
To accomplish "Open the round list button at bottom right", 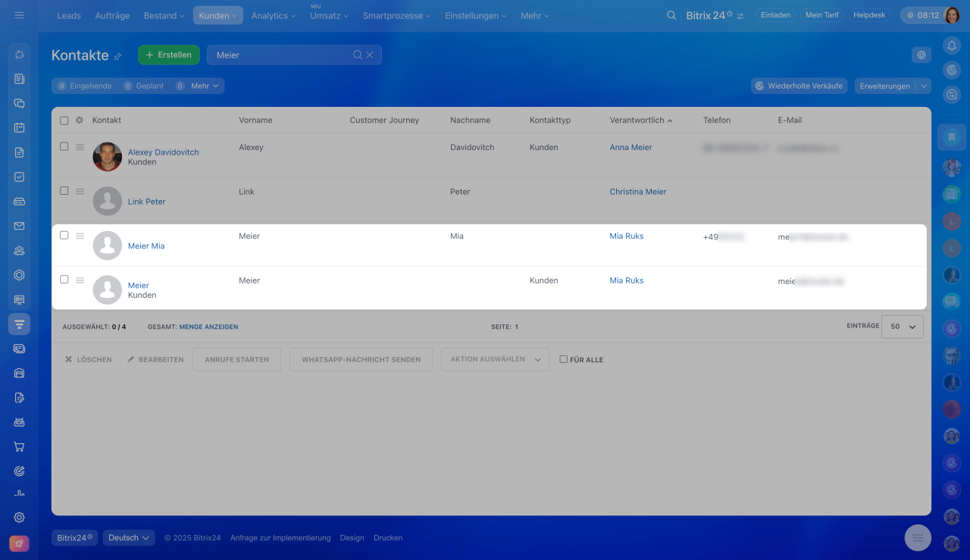I will coord(918,537).
